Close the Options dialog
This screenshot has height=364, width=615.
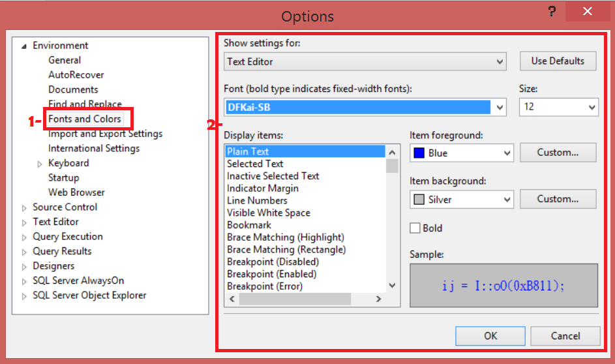(x=587, y=11)
